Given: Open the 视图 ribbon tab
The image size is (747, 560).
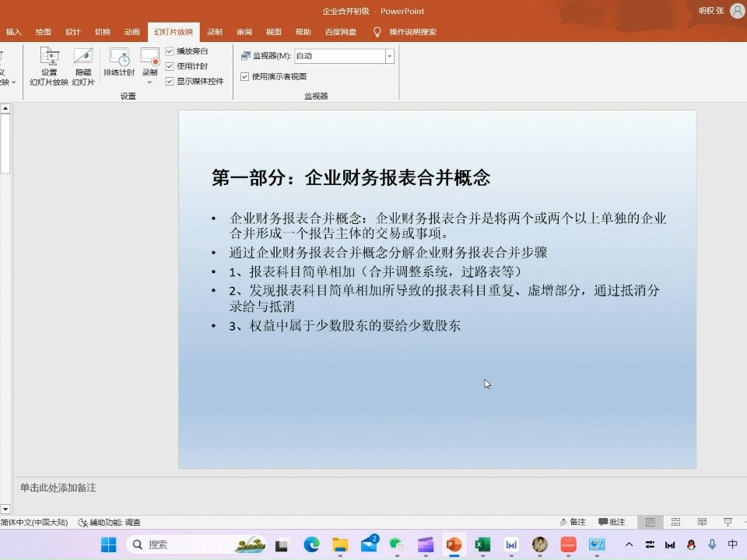Looking at the screenshot, I should pyautogui.click(x=273, y=32).
